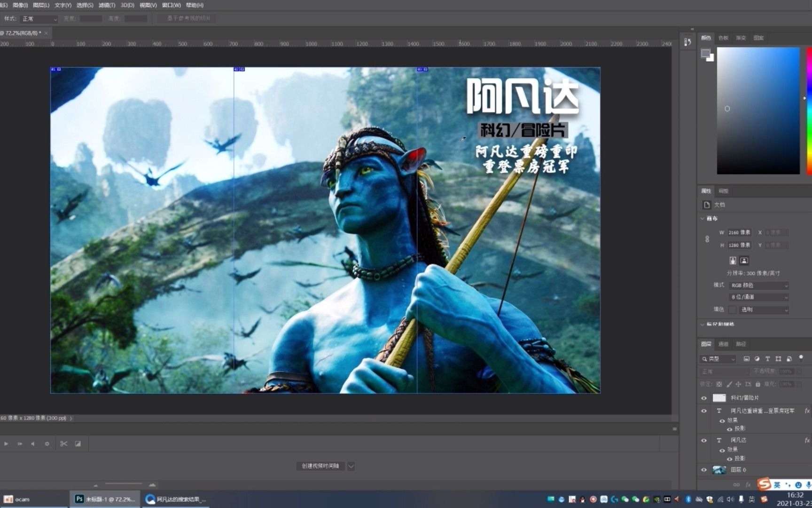Click the History panel icon

coord(687,42)
